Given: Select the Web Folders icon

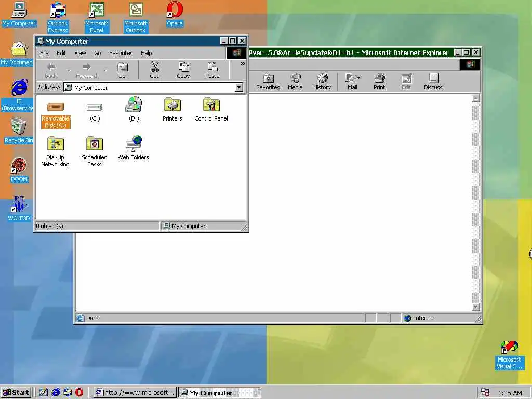Looking at the screenshot, I should click(134, 148).
